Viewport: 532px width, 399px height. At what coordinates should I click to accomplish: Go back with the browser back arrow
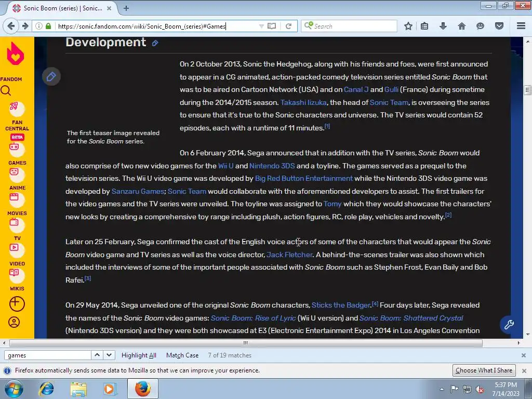11,26
